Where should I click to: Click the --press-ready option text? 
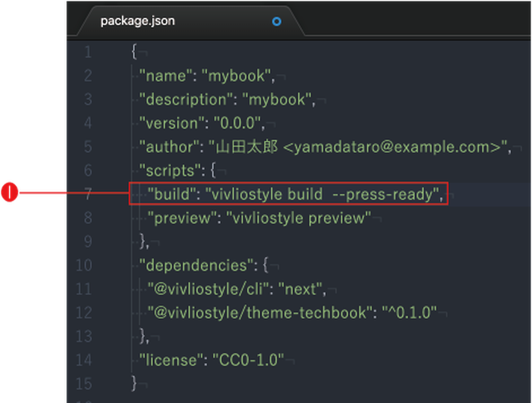click(383, 194)
